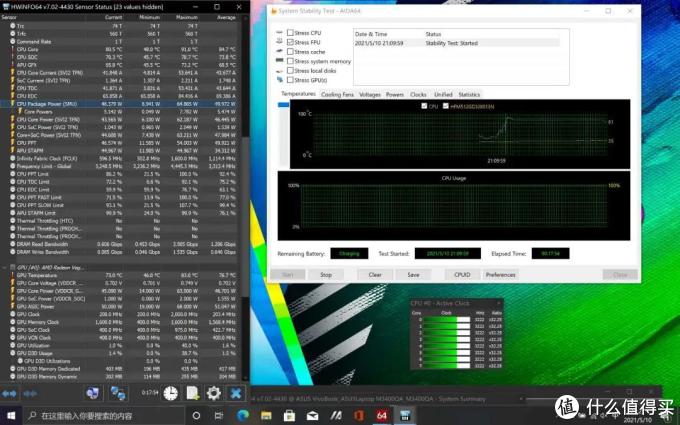
Task: Click the Stop button in AIDA64
Action: pos(325,274)
